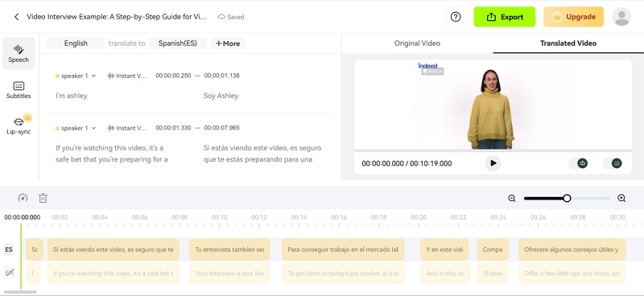Open the Subtitles panel
The width and height of the screenshot is (644, 296).
click(x=19, y=90)
